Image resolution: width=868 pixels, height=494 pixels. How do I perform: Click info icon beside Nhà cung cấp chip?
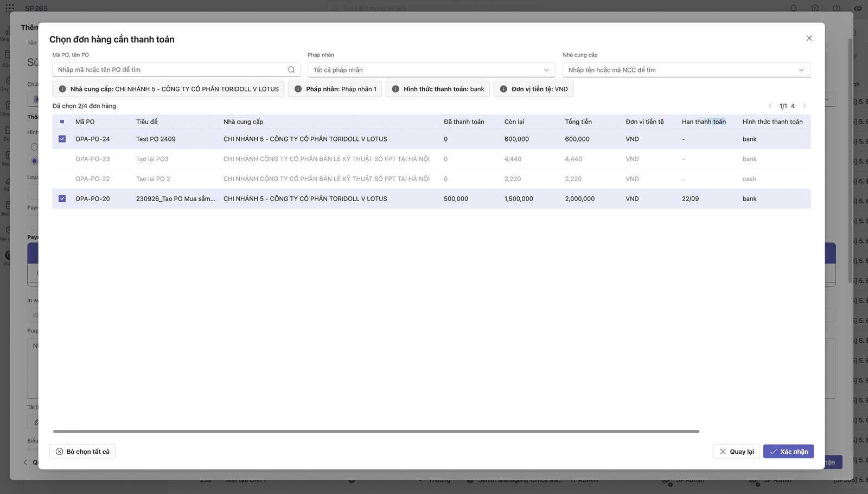(62, 89)
